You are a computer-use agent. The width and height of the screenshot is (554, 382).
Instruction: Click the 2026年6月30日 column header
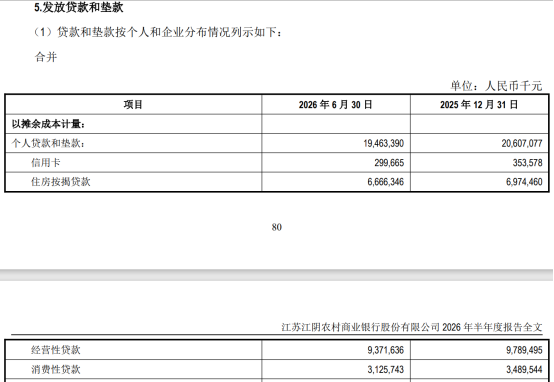(x=335, y=105)
